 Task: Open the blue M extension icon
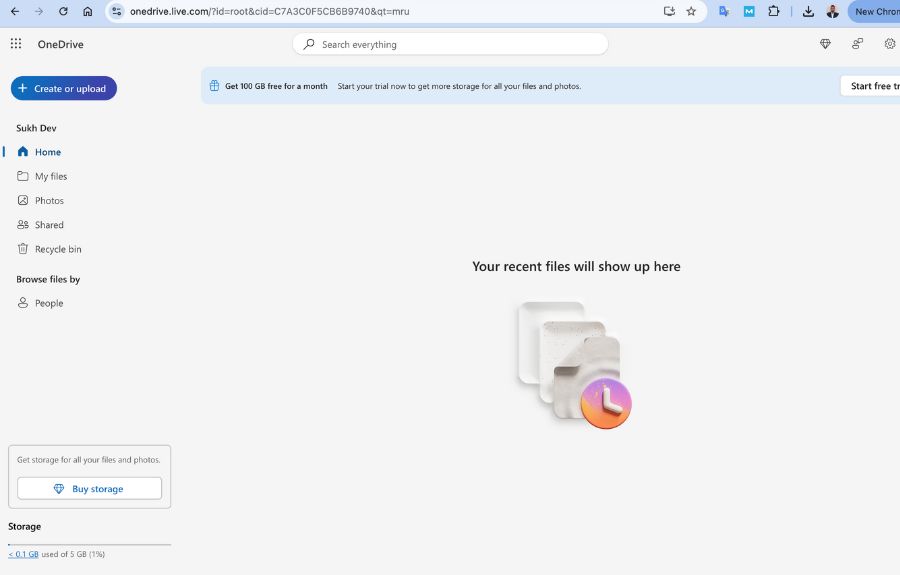point(749,11)
